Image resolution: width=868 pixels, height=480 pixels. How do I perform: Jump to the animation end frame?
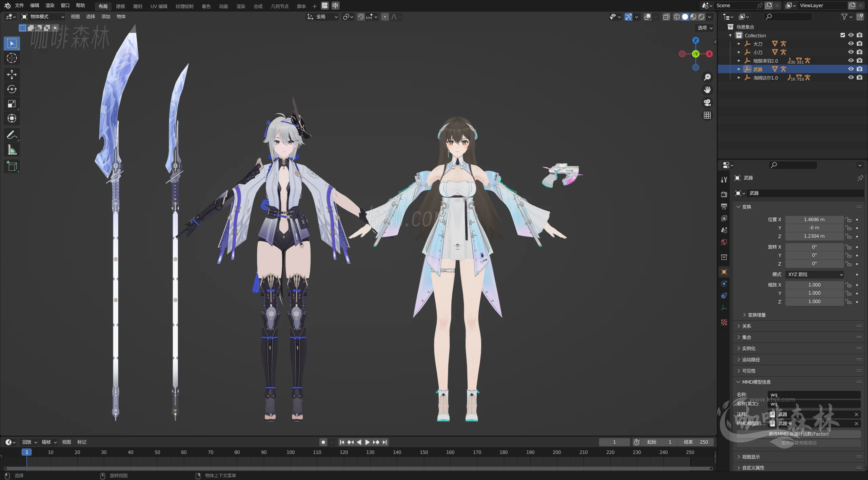pyautogui.click(x=384, y=442)
